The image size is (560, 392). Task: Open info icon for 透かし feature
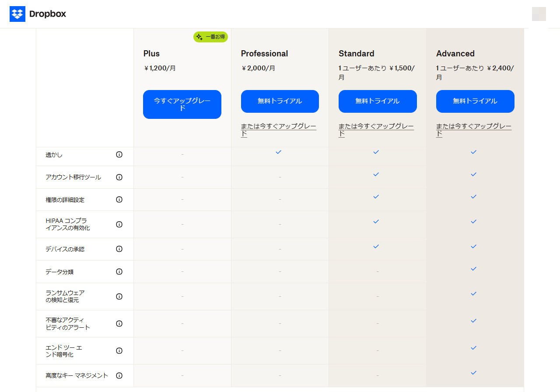pos(119,155)
